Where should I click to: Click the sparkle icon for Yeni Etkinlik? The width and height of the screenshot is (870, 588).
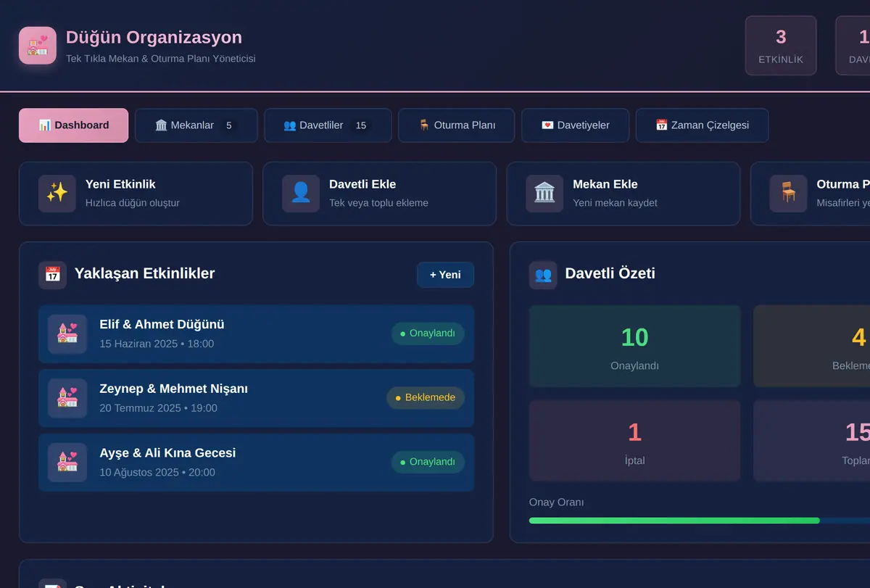[x=57, y=194]
